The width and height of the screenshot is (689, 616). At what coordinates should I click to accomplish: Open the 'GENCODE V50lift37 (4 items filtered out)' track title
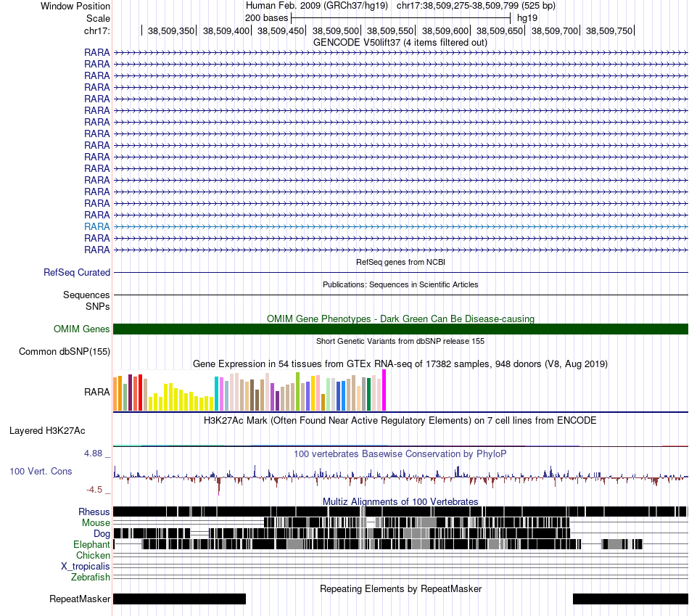pyautogui.click(x=400, y=43)
